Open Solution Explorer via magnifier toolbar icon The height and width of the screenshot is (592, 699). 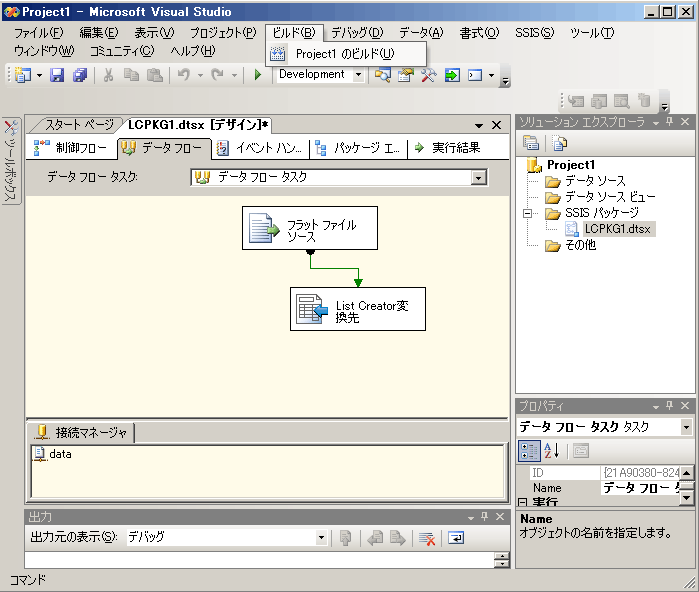(382, 75)
